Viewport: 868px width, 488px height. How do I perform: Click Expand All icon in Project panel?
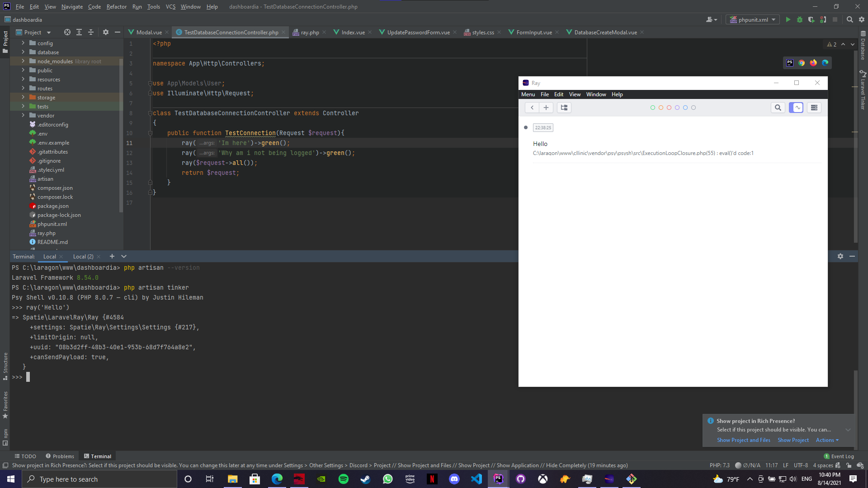point(79,32)
